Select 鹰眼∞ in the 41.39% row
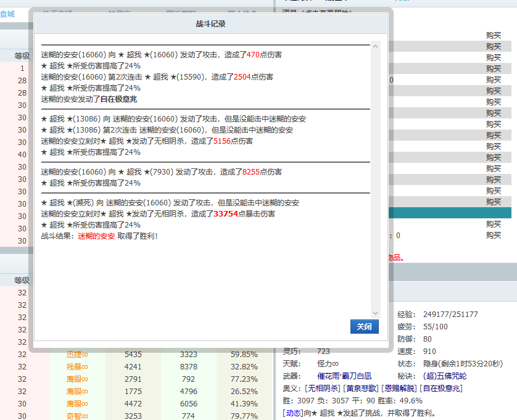 [x=78, y=404]
